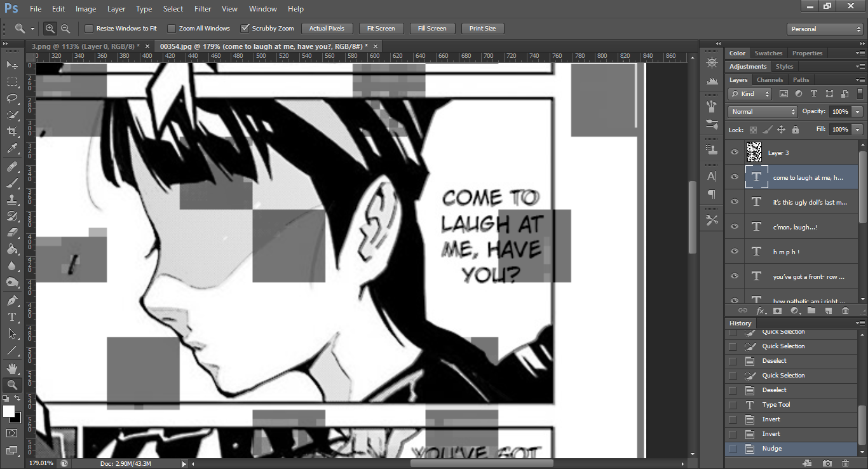Expand the layer Opacity slider arrow
The width and height of the screenshot is (868, 469).
coord(858,112)
